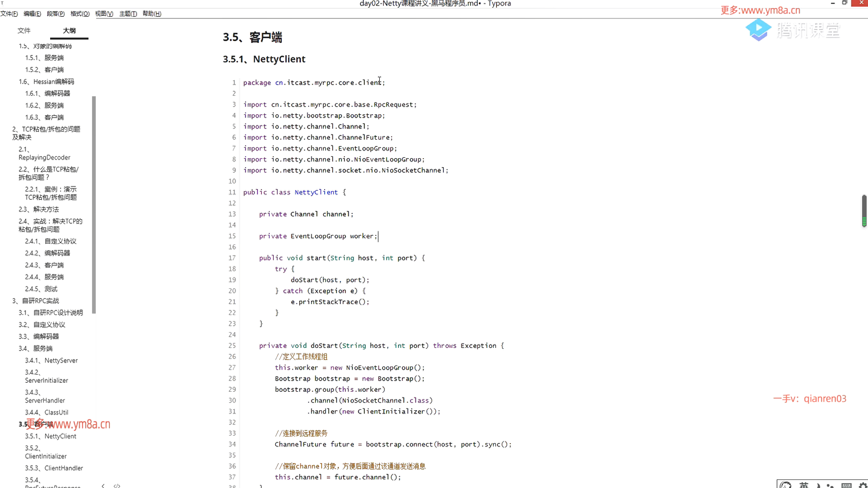Click the IME soft keyboard icon

pyautogui.click(x=846, y=486)
